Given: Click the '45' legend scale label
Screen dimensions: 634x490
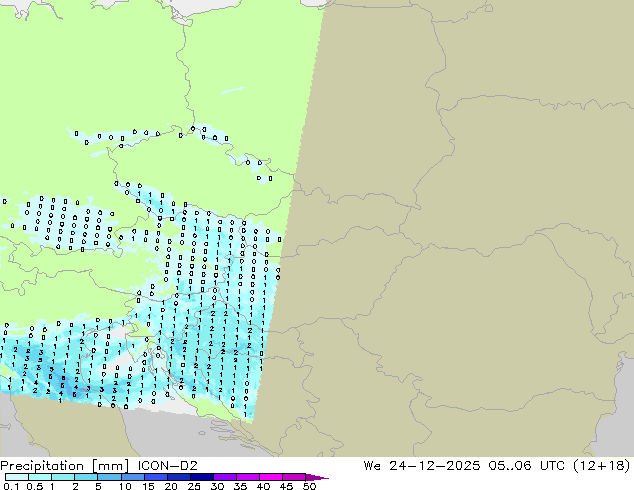Looking at the screenshot, I should coord(286,486).
